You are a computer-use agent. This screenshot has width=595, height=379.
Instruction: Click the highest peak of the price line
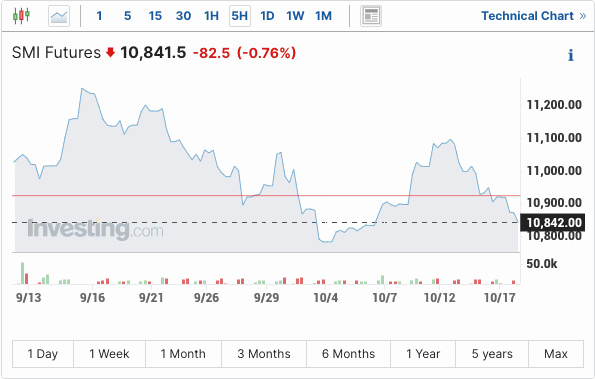(82, 89)
